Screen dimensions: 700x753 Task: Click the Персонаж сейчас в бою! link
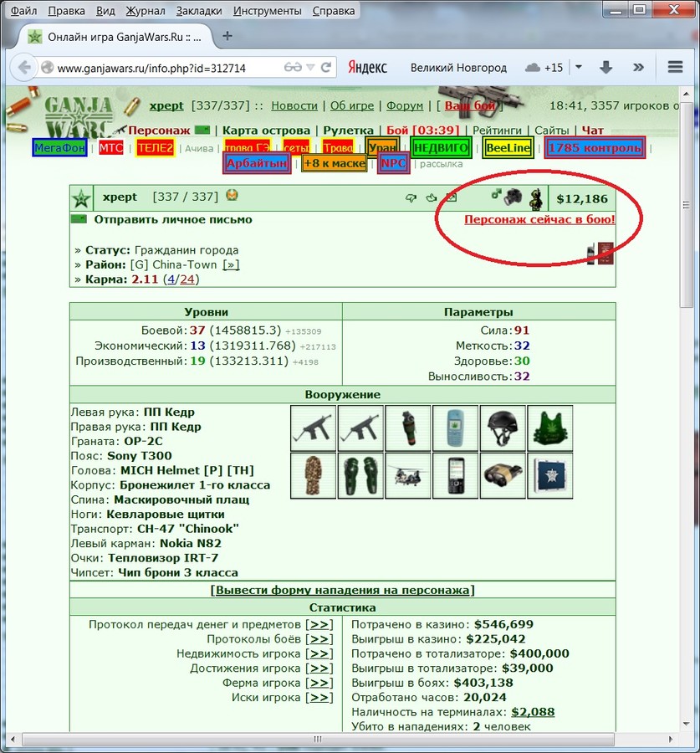[x=539, y=219]
